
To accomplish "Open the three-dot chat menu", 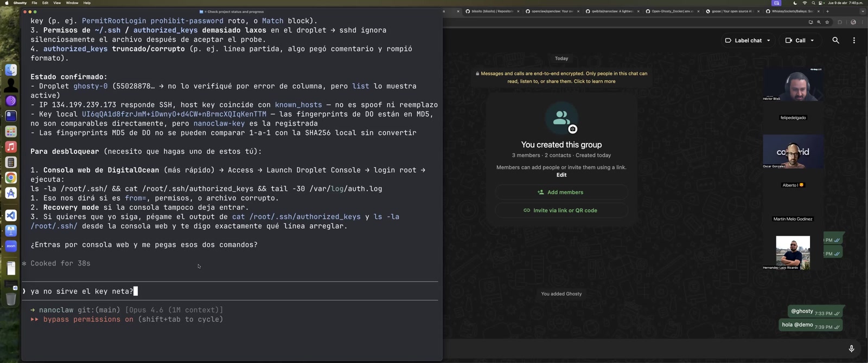I will tap(854, 40).
